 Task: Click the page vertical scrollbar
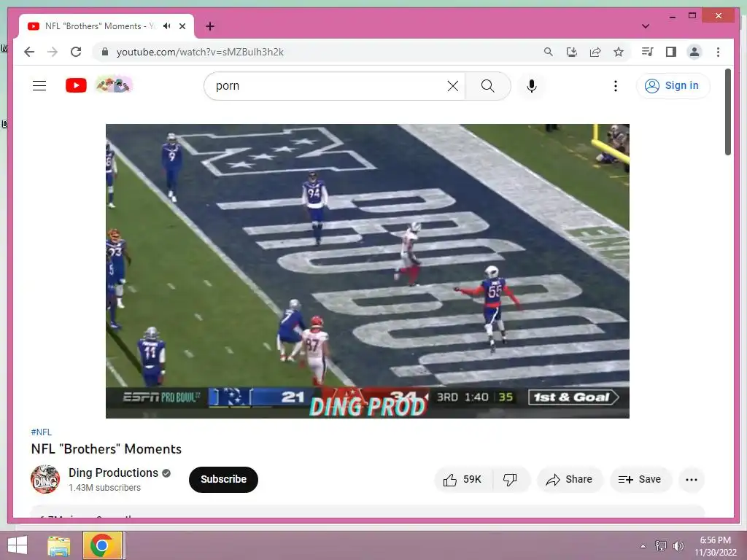point(727,112)
